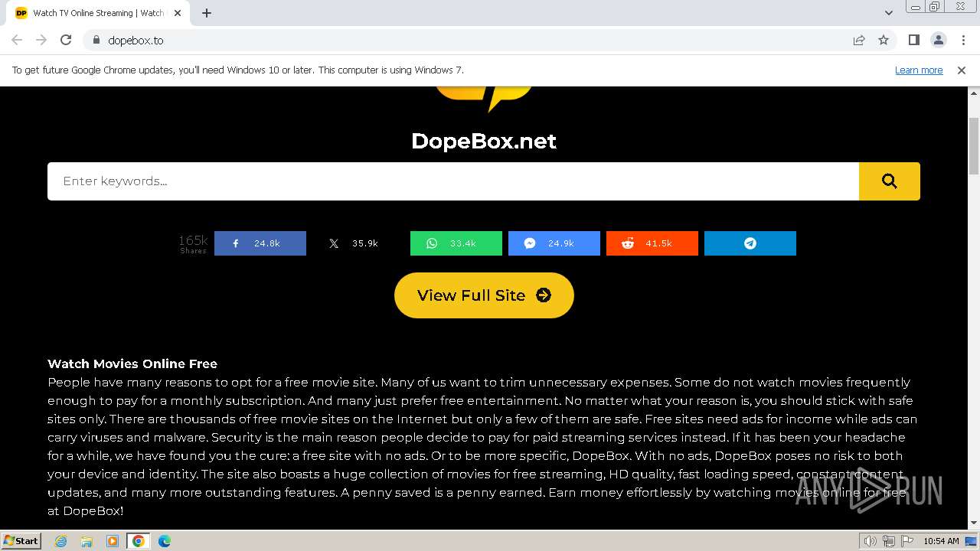This screenshot has height=551, width=980.
Task: Open File Explorer from taskbar
Action: click(87, 541)
